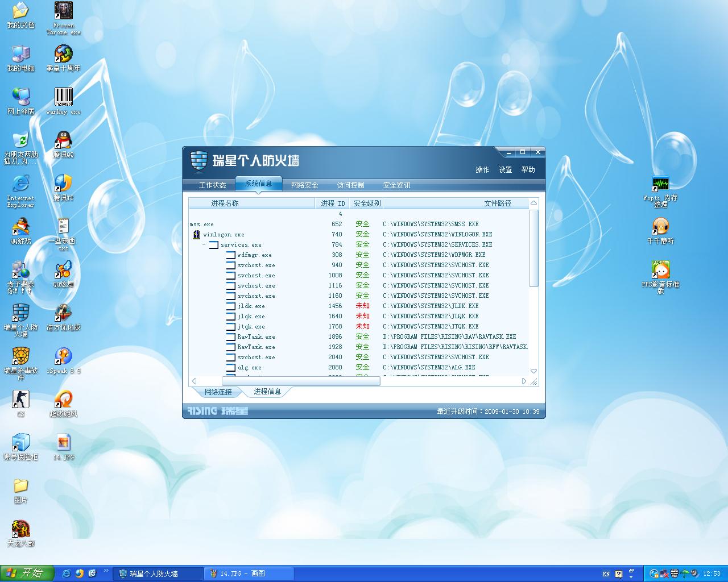Open the language bar options arrow
728x582 pixels.
point(632,576)
